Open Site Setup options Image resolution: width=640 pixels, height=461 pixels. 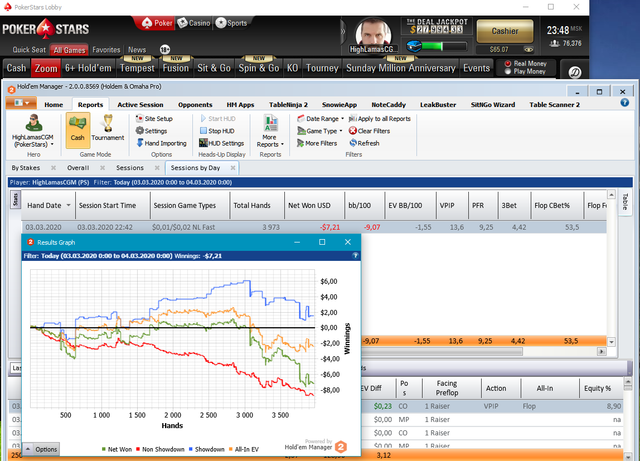[x=154, y=118]
